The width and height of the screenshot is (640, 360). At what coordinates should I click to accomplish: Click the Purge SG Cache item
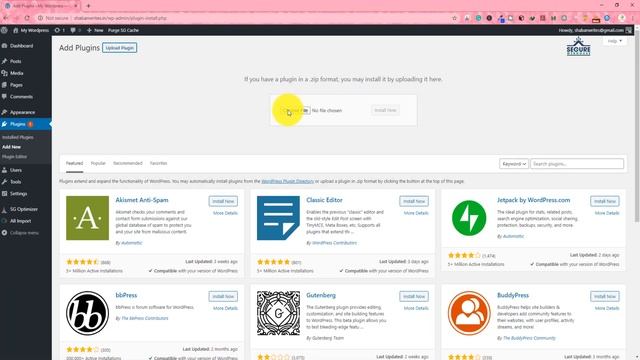click(123, 30)
